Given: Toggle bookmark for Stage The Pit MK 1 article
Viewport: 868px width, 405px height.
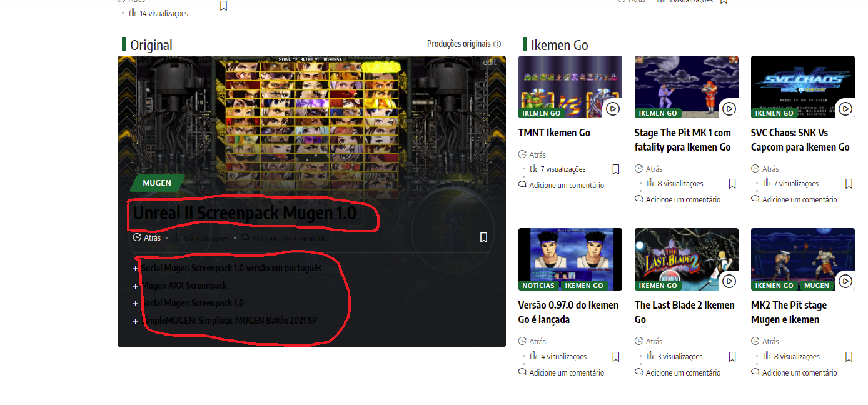Looking at the screenshot, I should [732, 183].
